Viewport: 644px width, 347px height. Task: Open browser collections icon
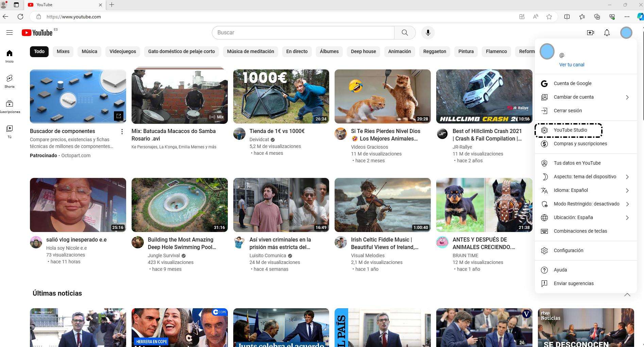597,17
